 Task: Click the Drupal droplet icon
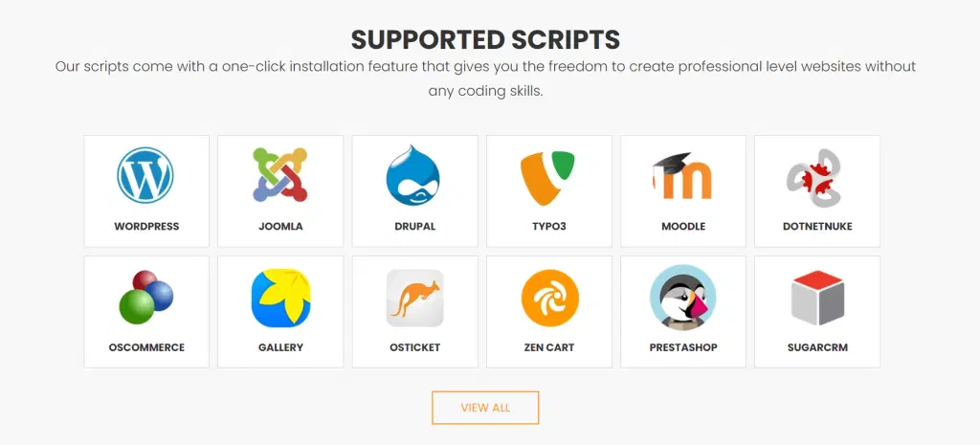click(414, 175)
